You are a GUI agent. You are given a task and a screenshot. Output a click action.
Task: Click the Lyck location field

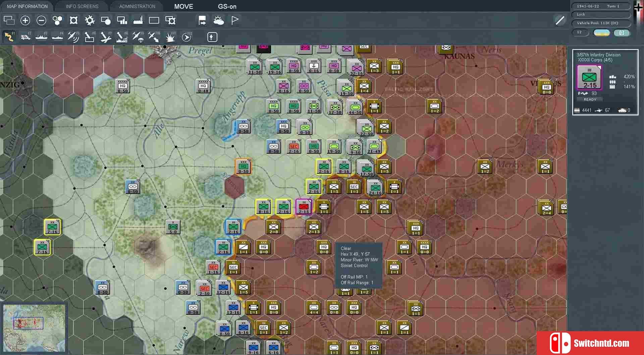coord(601,14)
